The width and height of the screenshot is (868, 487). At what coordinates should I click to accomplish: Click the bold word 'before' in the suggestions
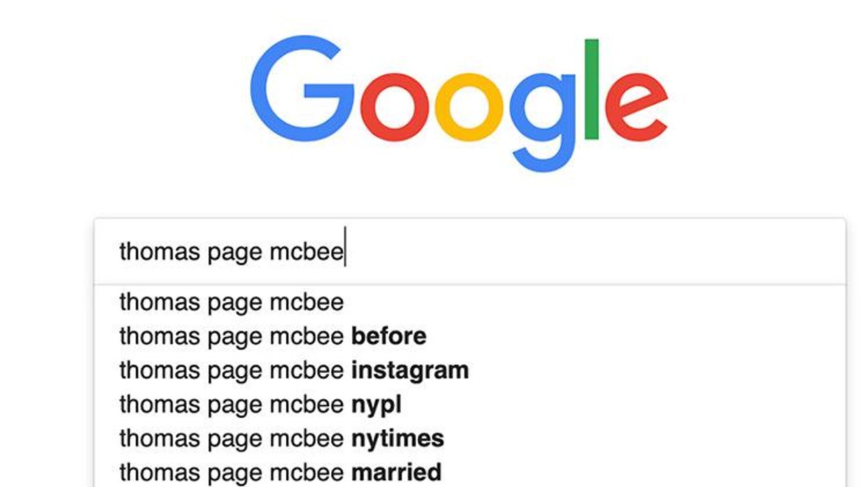(388, 336)
